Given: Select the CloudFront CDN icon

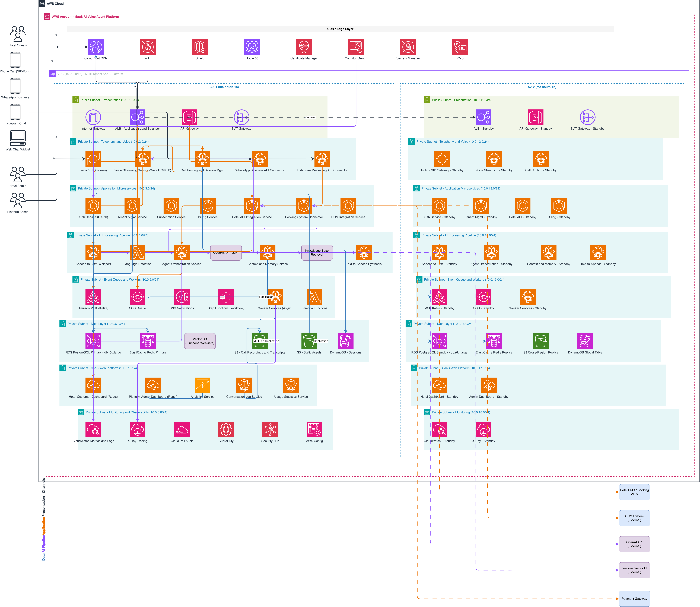Looking at the screenshot, I should pos(96,47).
